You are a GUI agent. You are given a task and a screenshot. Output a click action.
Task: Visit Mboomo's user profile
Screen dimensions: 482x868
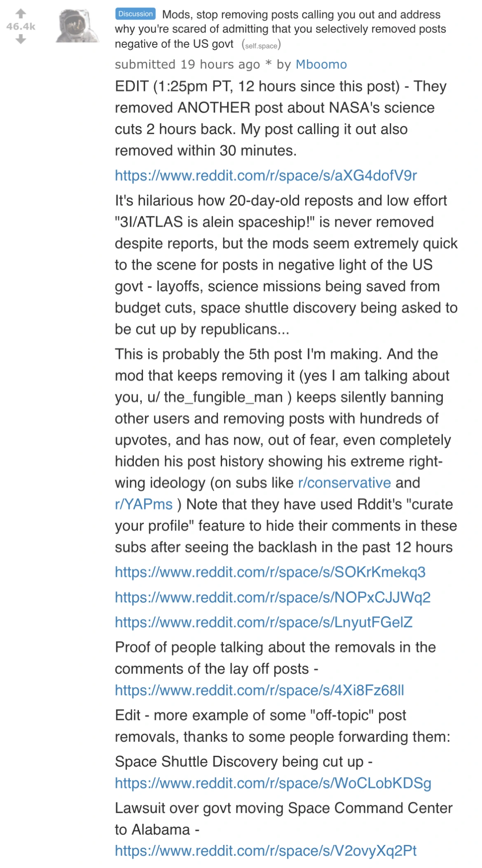point(321,64)
